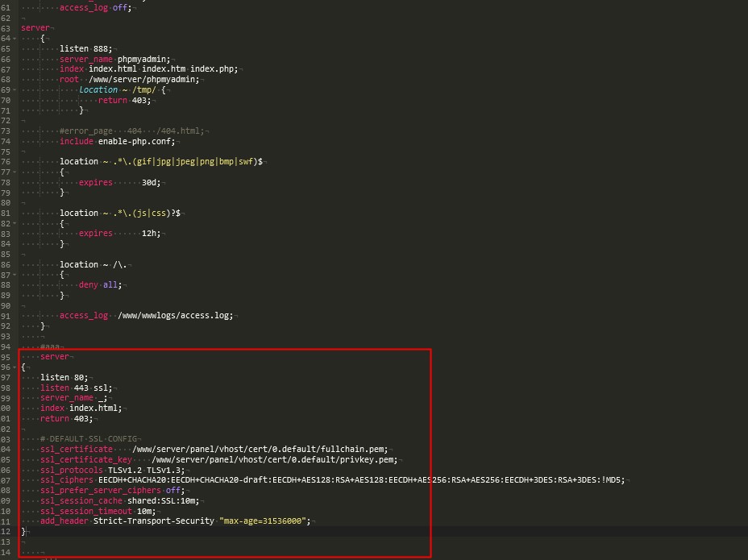Select the expires 30d value

148,182
